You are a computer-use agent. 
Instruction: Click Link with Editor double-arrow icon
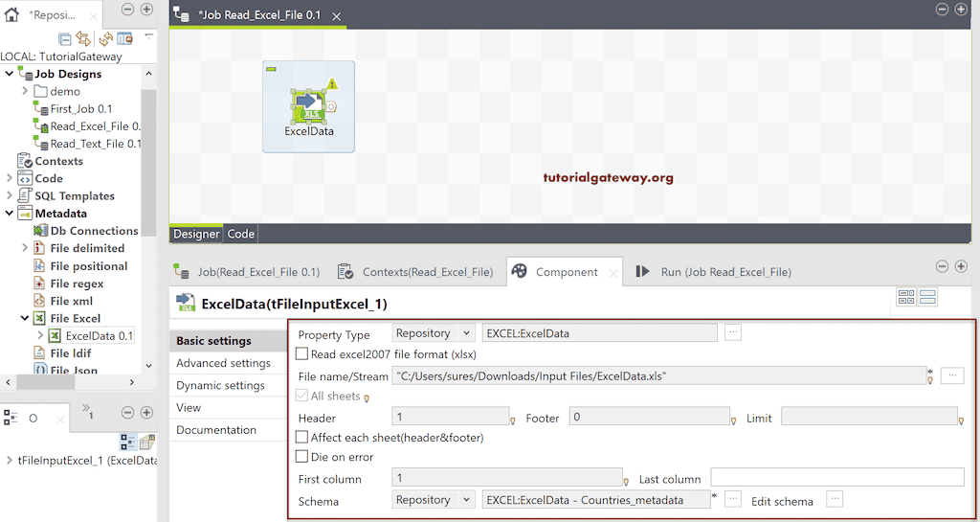[83, 38]
